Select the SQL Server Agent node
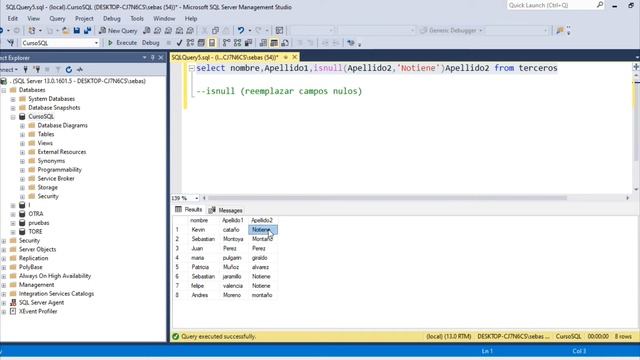This screenshot has height=360, width=640. [x=41, y=302]
